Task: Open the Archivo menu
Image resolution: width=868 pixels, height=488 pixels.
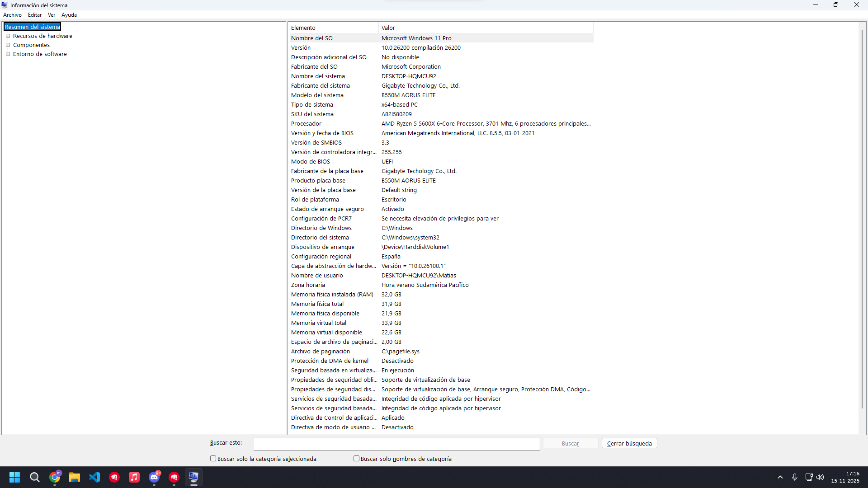Action: coord(12,15)
